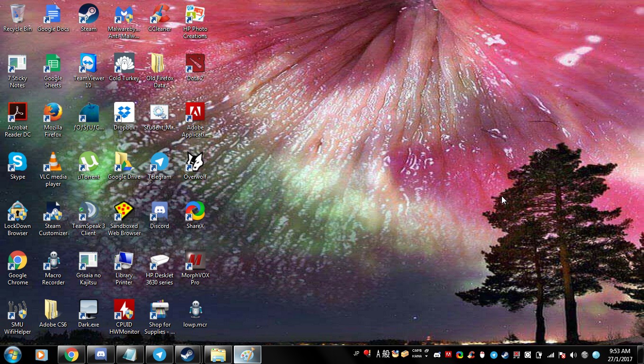Select the Library Printer desktop icon
The image size is (644, 364).
[x=124, y=268]
